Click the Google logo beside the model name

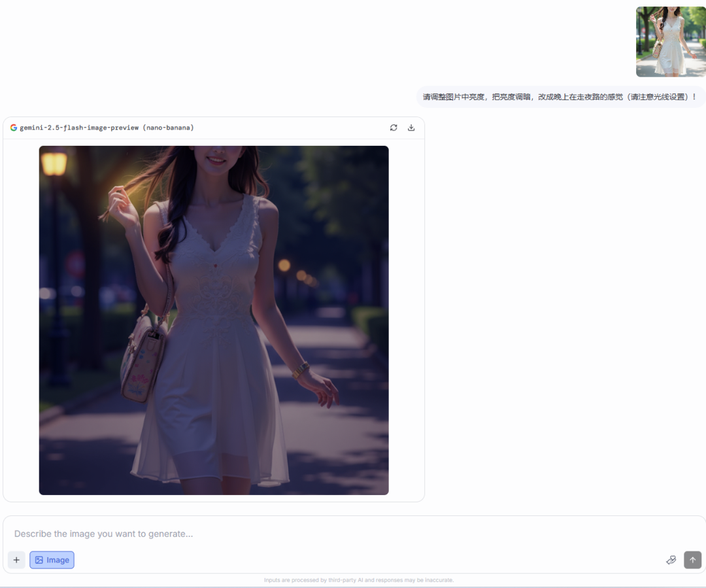(x=14, y=128)
